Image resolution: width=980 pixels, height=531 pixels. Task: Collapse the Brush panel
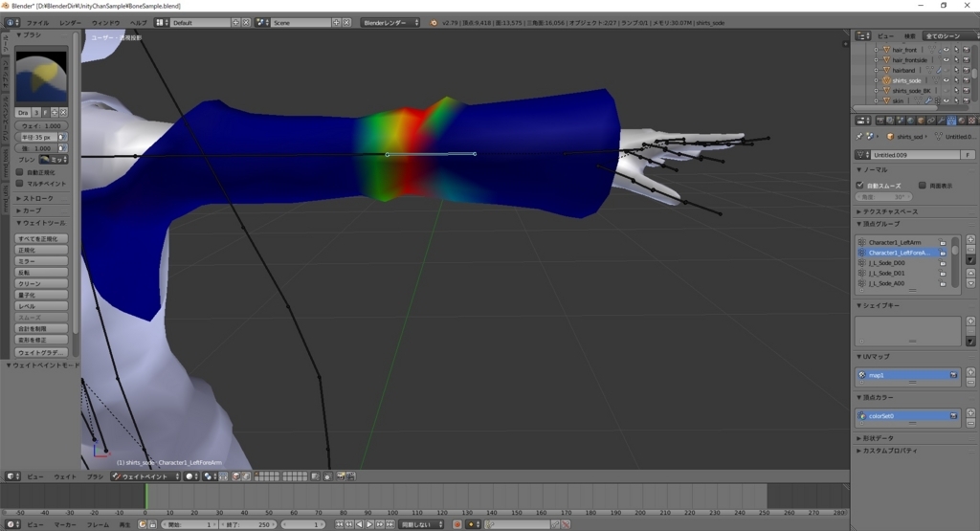[x=29, y=35]
